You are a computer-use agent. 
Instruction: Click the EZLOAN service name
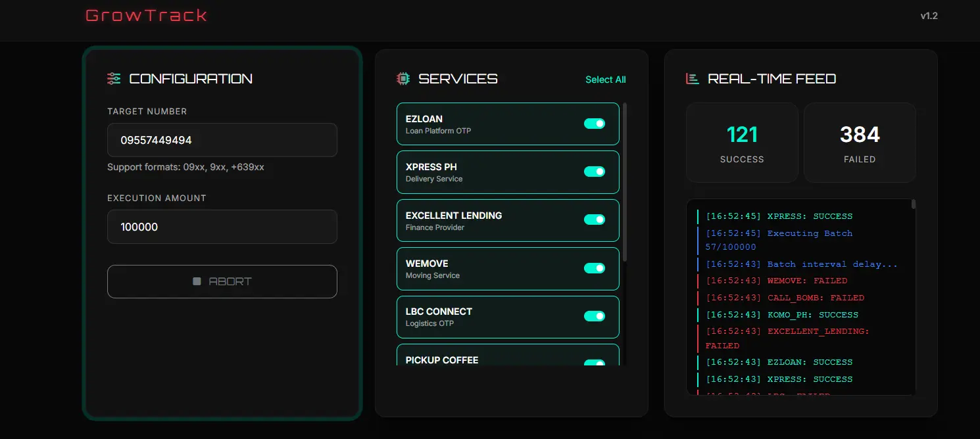pyautogui.click(x=424, y=119)
